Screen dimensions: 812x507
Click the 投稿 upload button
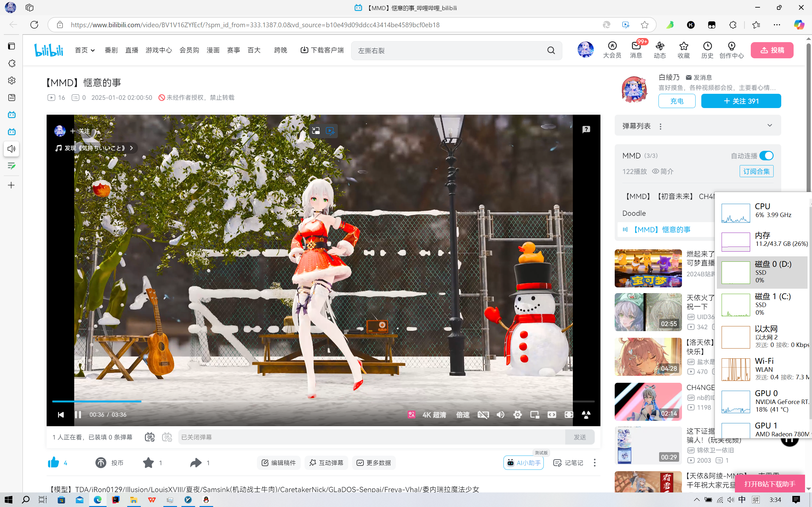pyautogui.click(x=772, y=50)
